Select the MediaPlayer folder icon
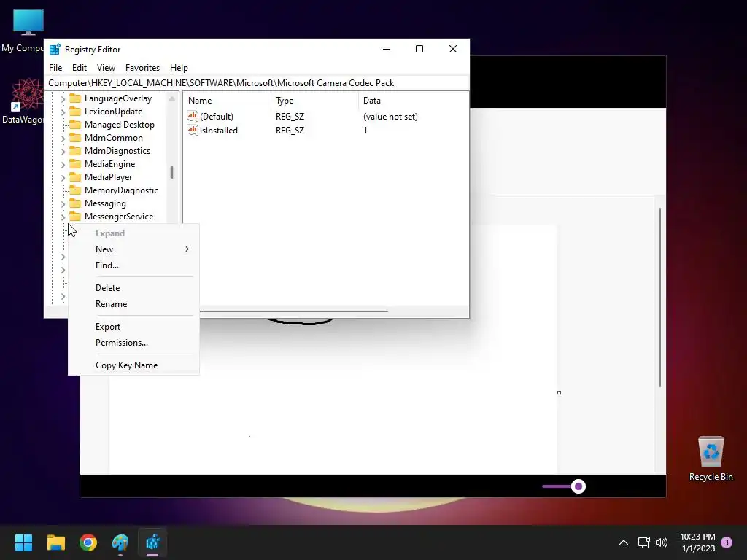This screenshot has height=560, width=747. (x=75, y=176)
